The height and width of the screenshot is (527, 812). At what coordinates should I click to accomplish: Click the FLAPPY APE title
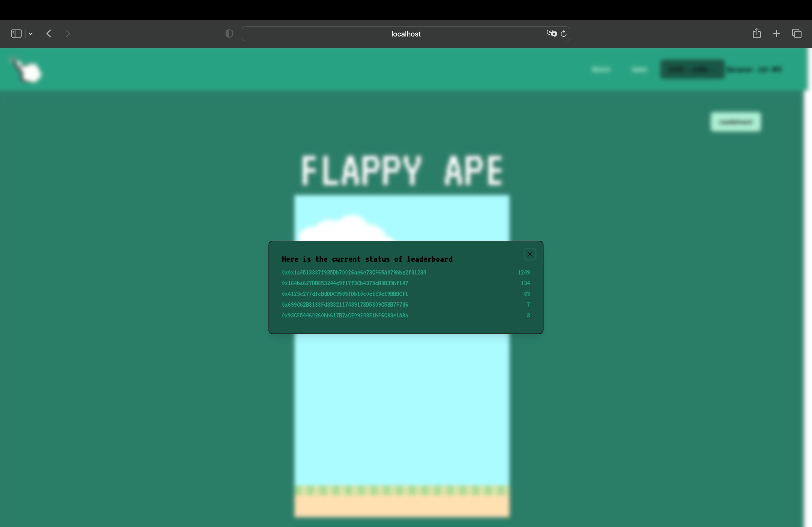tap(401, 170)
